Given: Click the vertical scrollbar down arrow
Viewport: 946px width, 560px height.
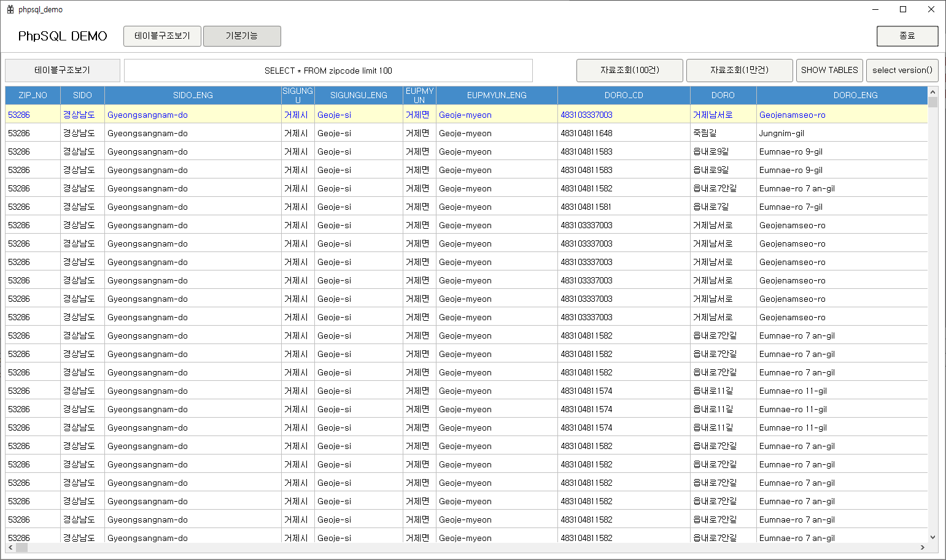Looking at the screenshot, I should pos(933,537).
